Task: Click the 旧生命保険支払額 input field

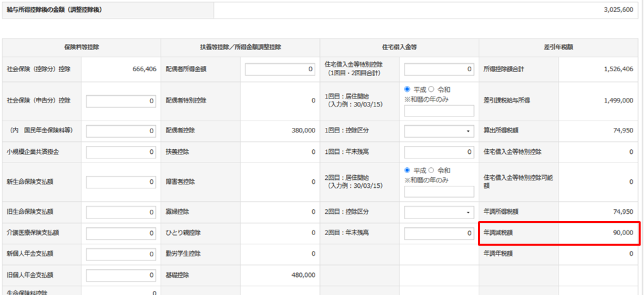Action: (x=121, y=212)
